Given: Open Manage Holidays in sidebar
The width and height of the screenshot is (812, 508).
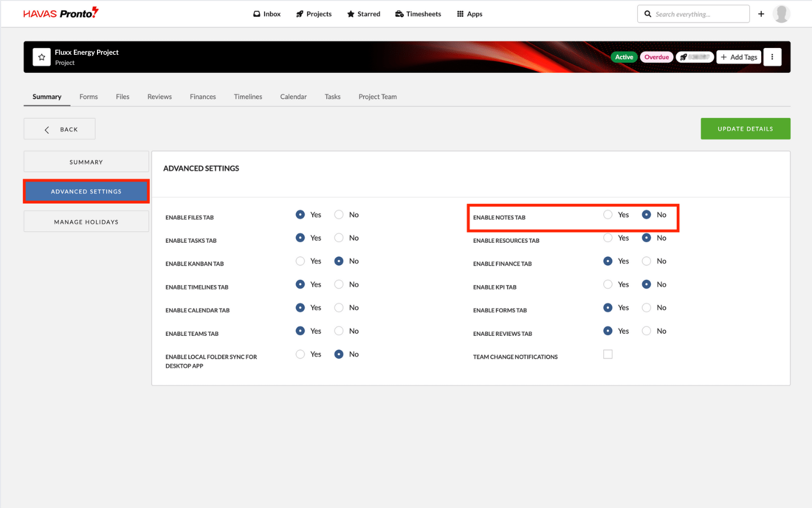Looking at the screenshot, I should point(86,221).
